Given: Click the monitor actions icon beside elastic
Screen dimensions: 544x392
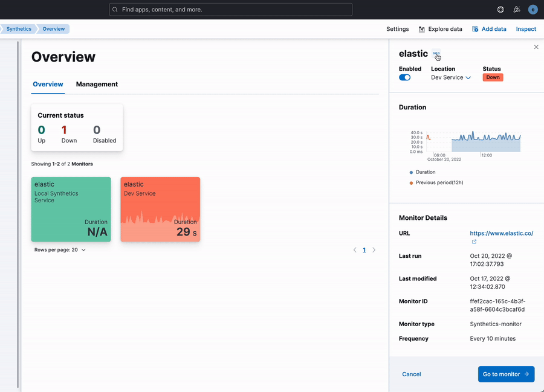Looking at the screenshot, I should pos(436,54).
